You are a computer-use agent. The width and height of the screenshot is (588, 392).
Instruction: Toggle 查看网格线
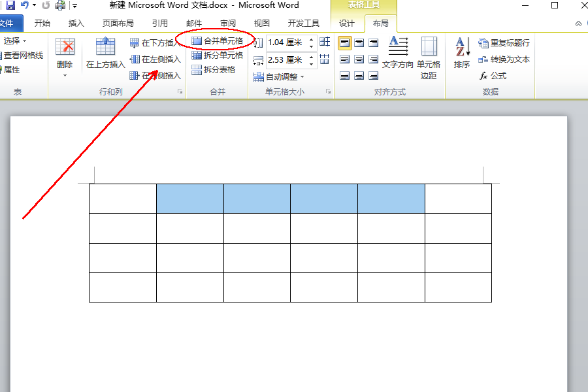coord(22,55)
